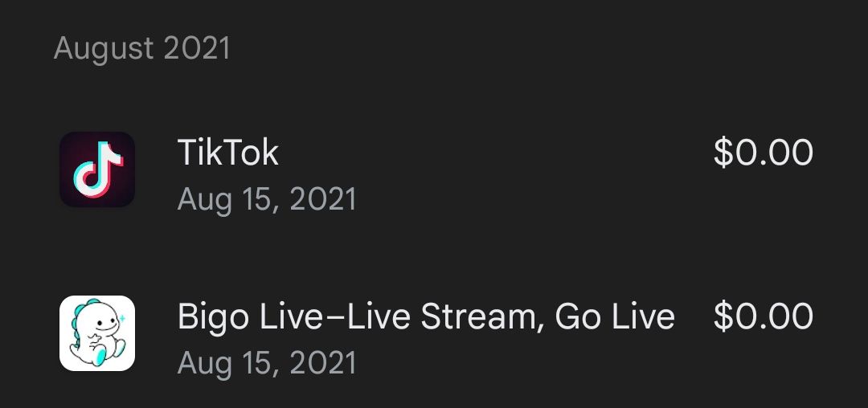Tap the Aug 15, 2021 date under Bigo Live
The image size is (868, 408).
click(267, 363)
